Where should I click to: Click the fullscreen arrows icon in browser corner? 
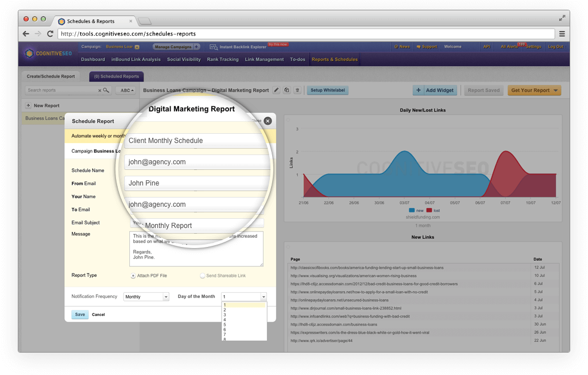(562, 18)
